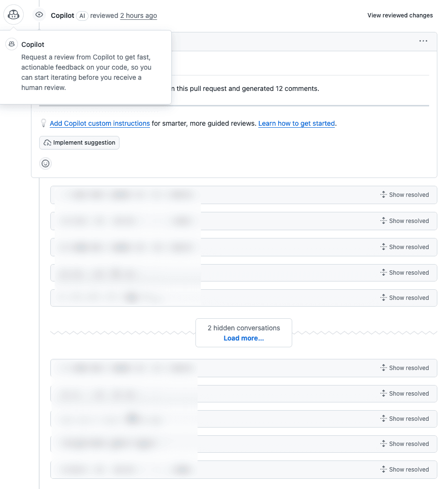This screenshot has width=448, height=489.
Task: Click the small Copilot icon in popover
Action: click(12, 44)
